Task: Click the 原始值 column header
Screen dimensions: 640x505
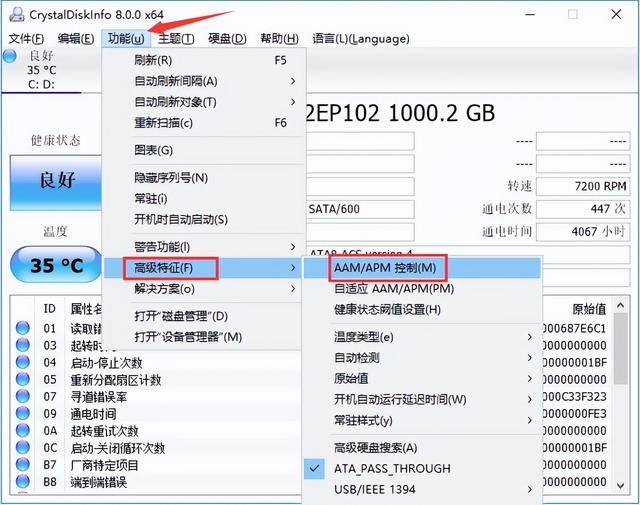Action: [x=589, y=309]
